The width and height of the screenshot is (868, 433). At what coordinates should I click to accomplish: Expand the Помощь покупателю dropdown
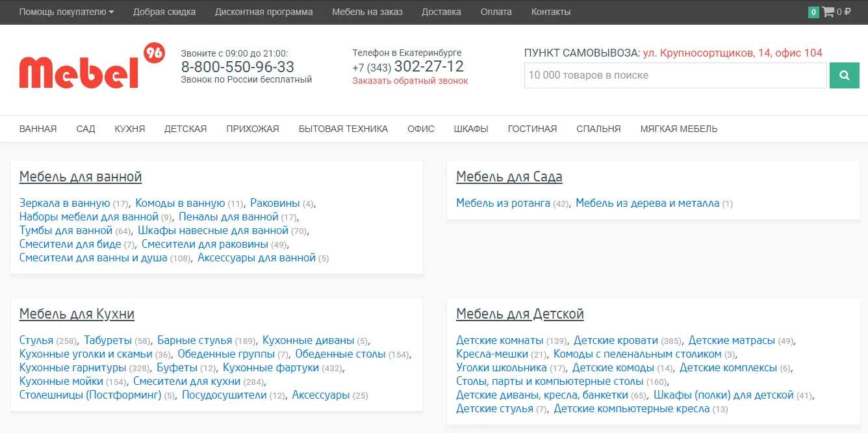66,12
